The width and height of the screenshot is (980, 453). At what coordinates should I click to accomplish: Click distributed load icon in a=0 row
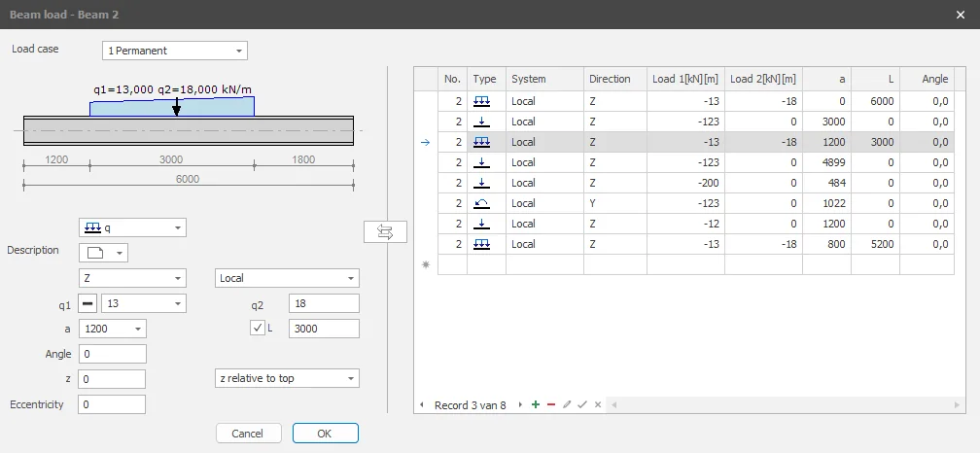(482, 101)
